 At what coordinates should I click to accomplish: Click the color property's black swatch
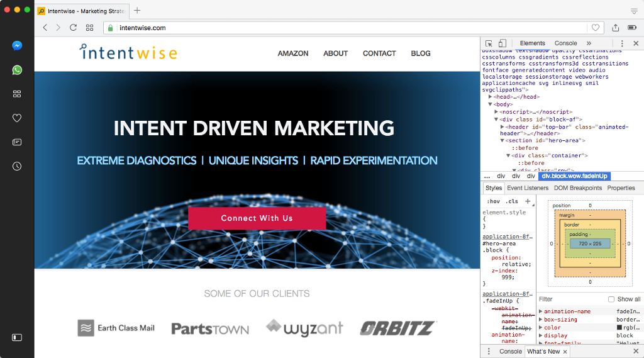coord(619,328)
